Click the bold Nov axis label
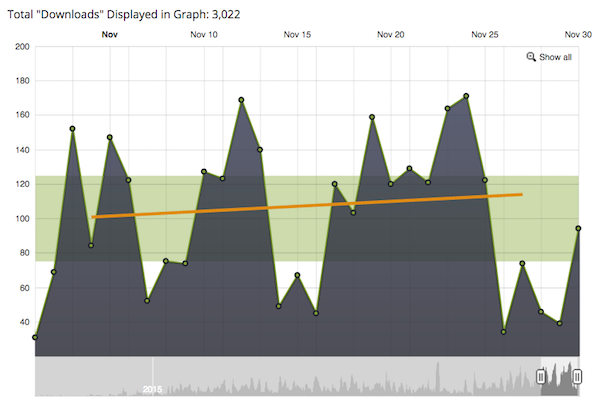Screen dimensions: 600x405 110,34
